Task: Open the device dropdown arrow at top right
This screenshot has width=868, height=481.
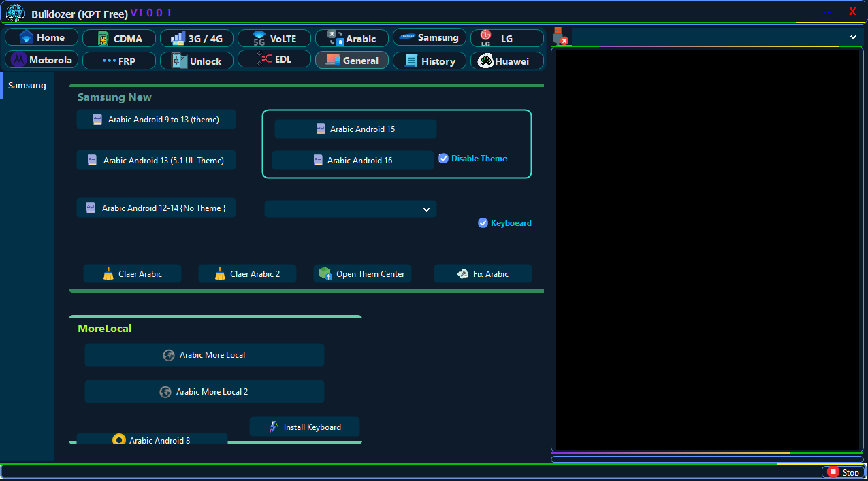Action: [x=853, y=37]
